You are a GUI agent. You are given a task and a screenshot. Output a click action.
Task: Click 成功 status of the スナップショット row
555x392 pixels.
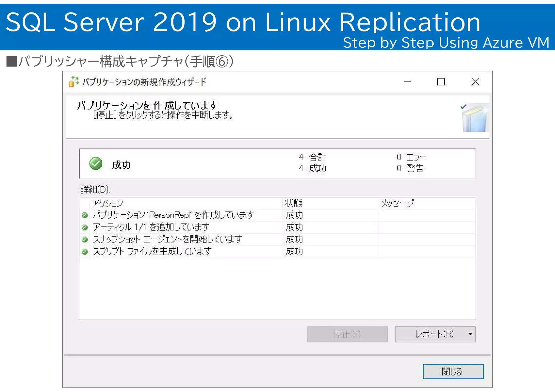tap(294, 239)
